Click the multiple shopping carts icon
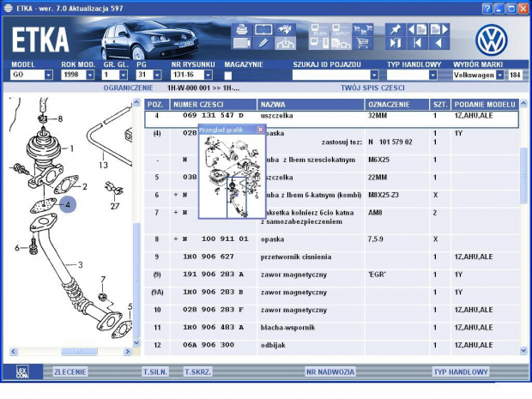Screen dimensions: 532x399 362,30
